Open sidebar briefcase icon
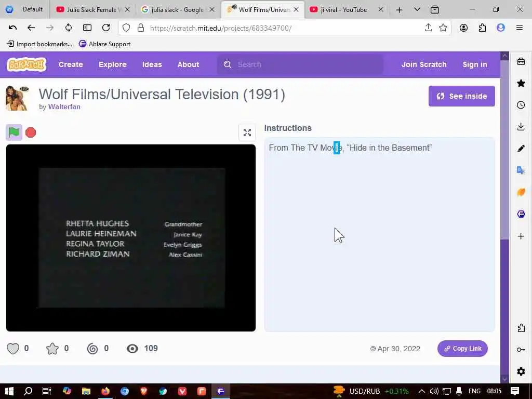Viewport: 532px width, 399px height. (521, 61)
